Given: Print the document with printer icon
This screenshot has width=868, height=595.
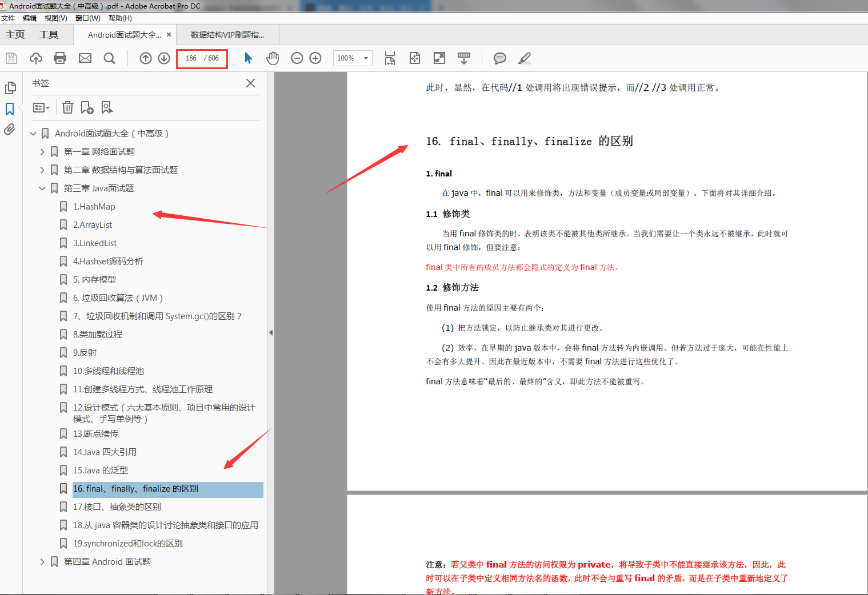Looking at the screenshot, I should pos(60,58).
